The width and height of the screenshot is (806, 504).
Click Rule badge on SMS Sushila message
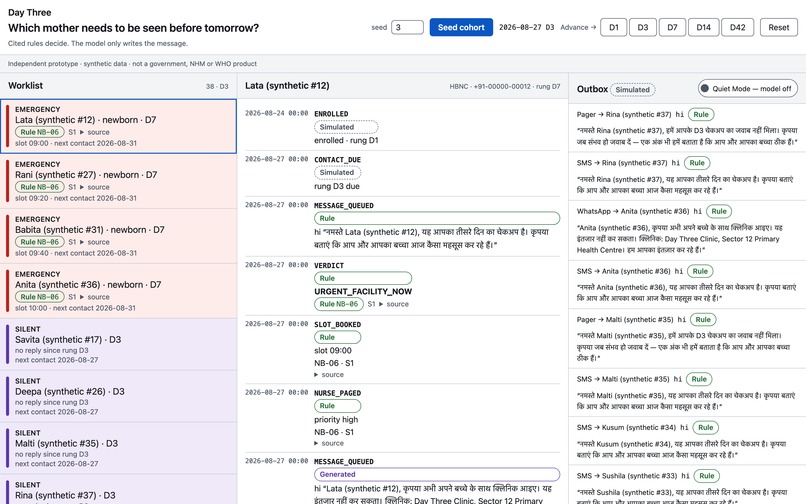[706, 476]
